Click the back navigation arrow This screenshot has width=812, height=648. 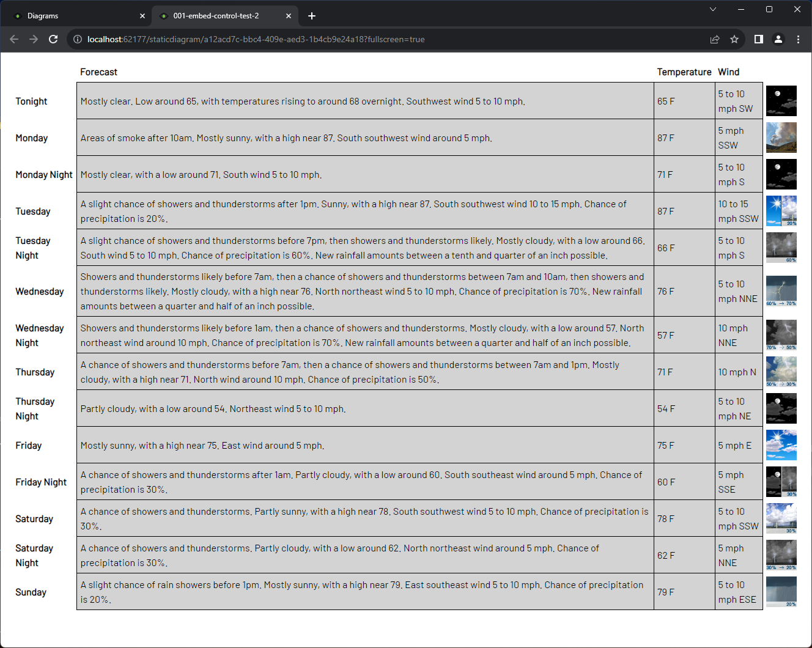[13, 39]
